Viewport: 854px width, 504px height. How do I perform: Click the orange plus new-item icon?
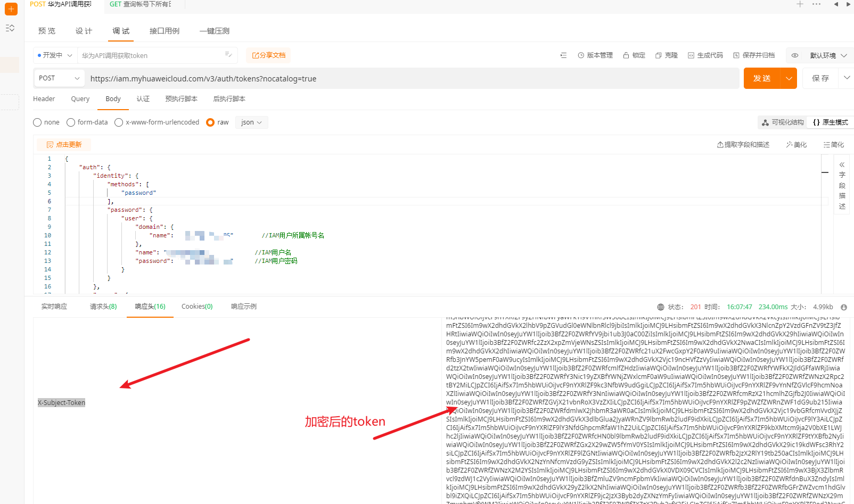click(11, 9)
